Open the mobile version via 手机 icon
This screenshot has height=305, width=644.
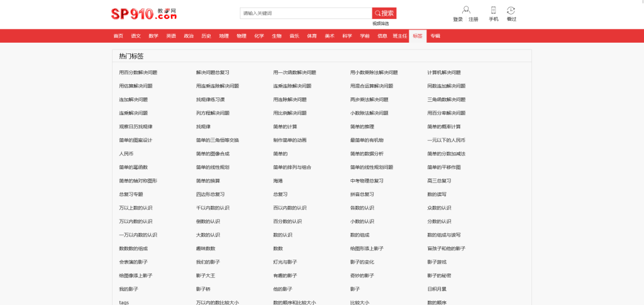493,9
